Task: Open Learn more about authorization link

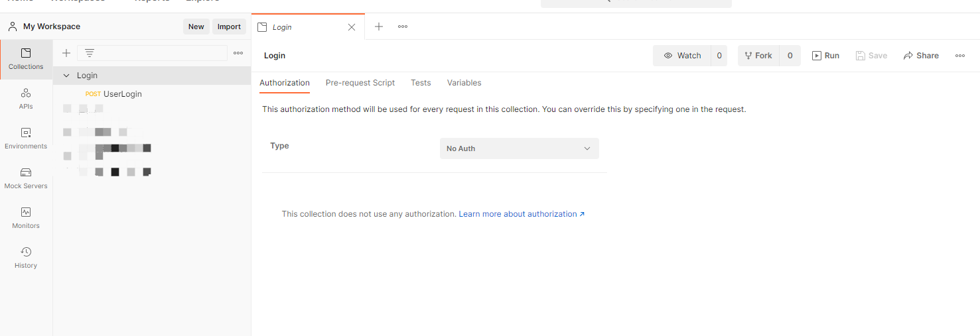Action: click(x=522, y=214)
